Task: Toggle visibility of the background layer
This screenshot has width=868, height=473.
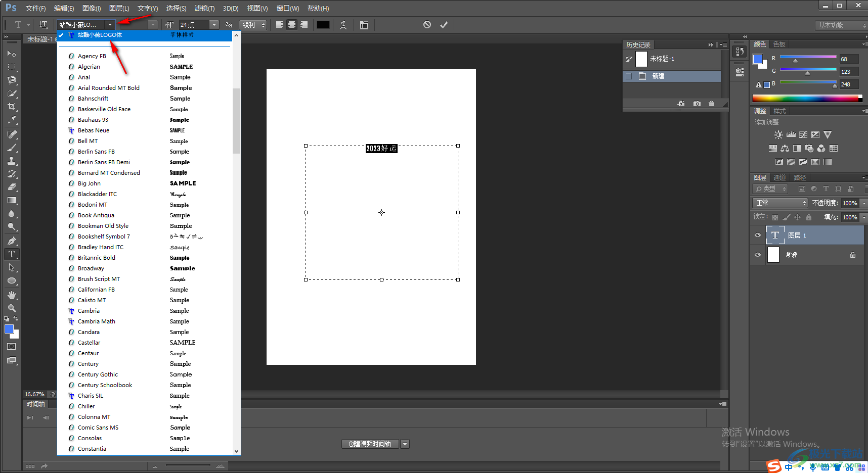Action: pyautogui.click(x=758, y=255)
